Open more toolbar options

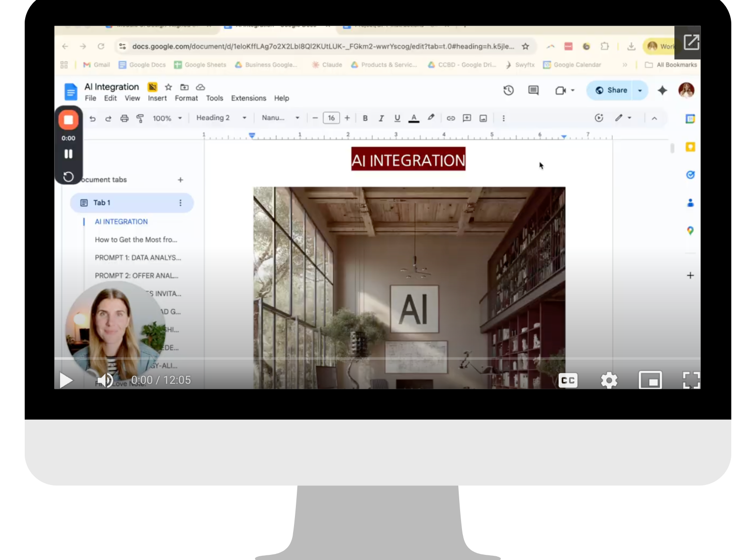[x=504, y=118]
